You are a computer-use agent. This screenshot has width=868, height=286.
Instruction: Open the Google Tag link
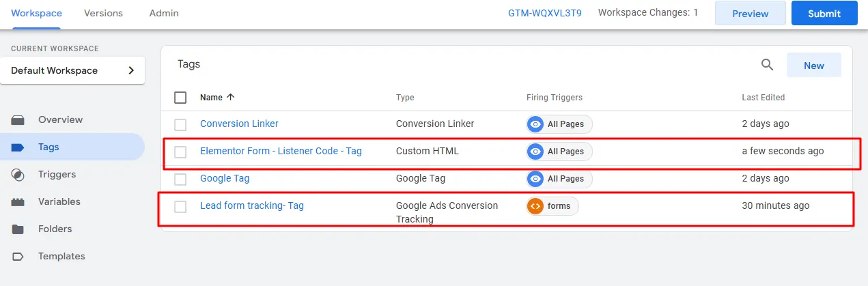pos(225,178)
